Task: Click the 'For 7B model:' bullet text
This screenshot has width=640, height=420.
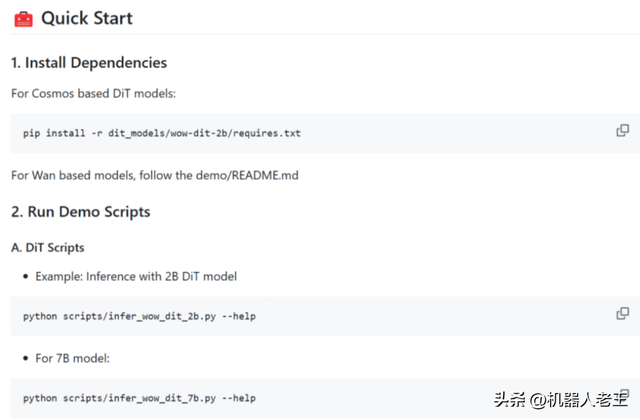Action: coord(75,358)
